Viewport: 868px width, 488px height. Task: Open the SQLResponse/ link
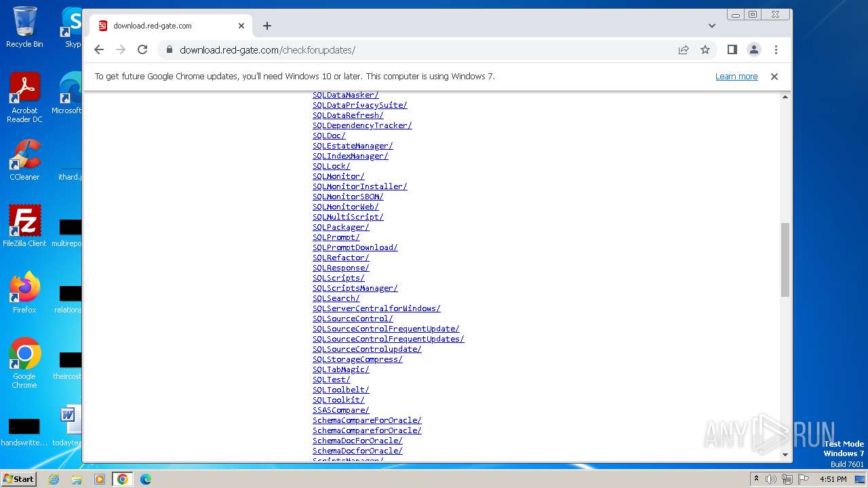pos(341,268)
